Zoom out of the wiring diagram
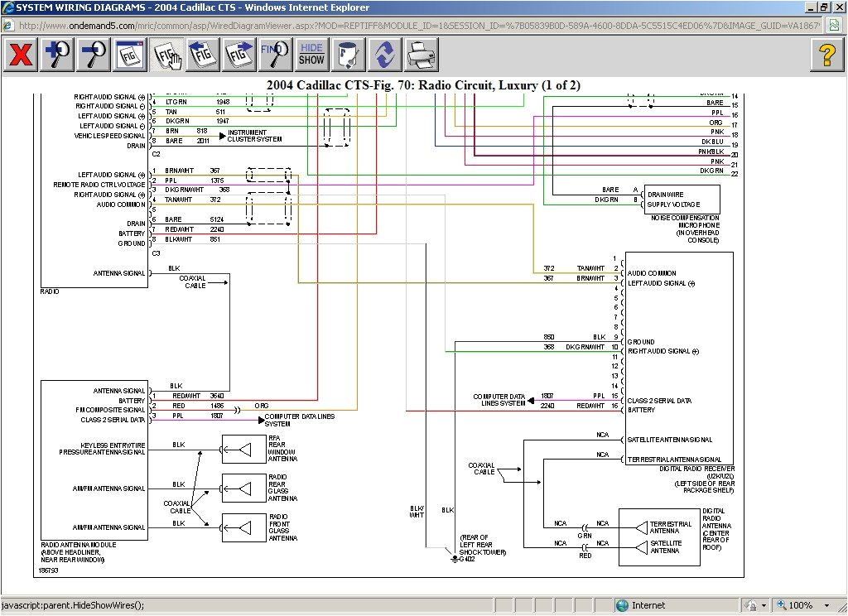The image size is (848, 616). [x=93, y=55]
